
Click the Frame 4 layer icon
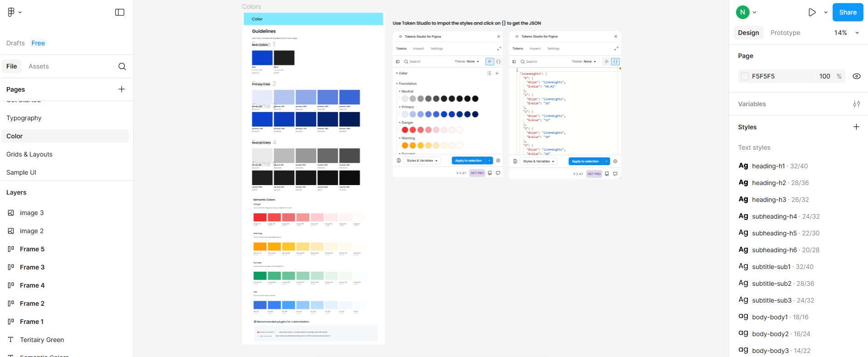(x=11, y=285)
